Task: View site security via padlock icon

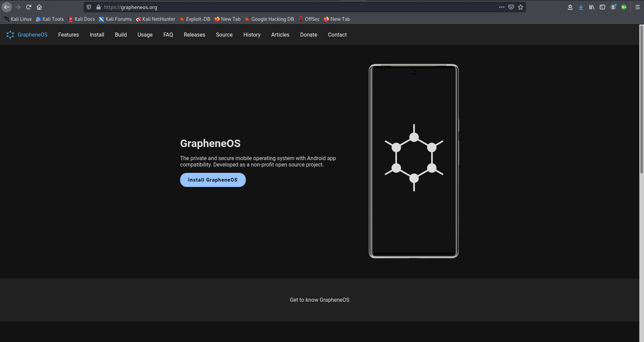Action: coord(99,7)
